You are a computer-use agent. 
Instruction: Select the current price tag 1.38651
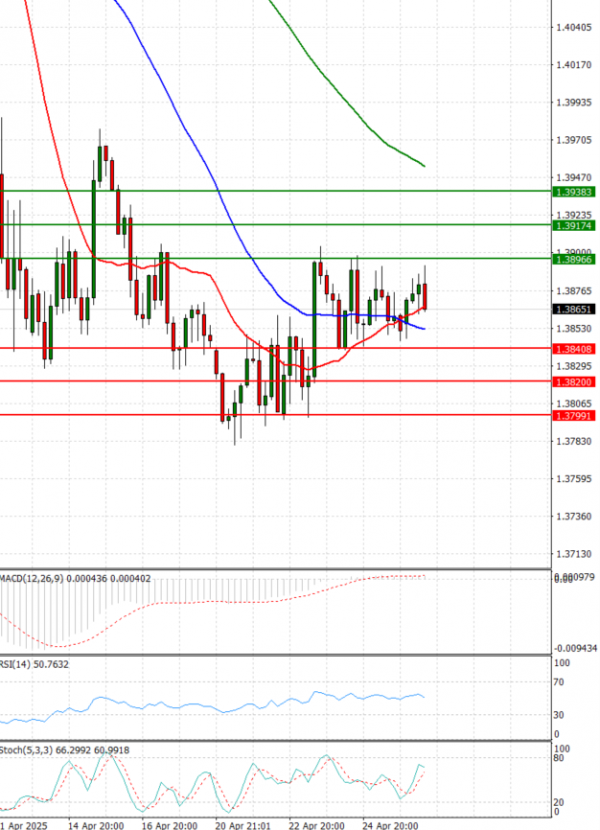coord(574,310)
